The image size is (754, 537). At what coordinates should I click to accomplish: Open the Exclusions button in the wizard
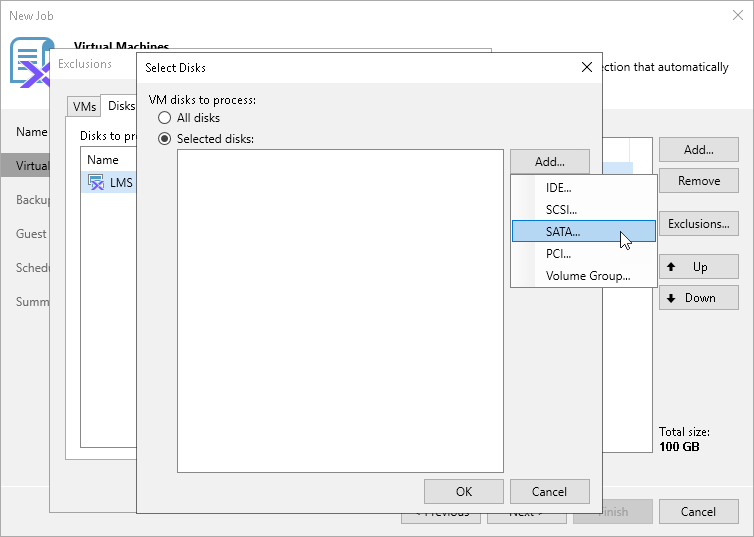[x=698, y=224]
